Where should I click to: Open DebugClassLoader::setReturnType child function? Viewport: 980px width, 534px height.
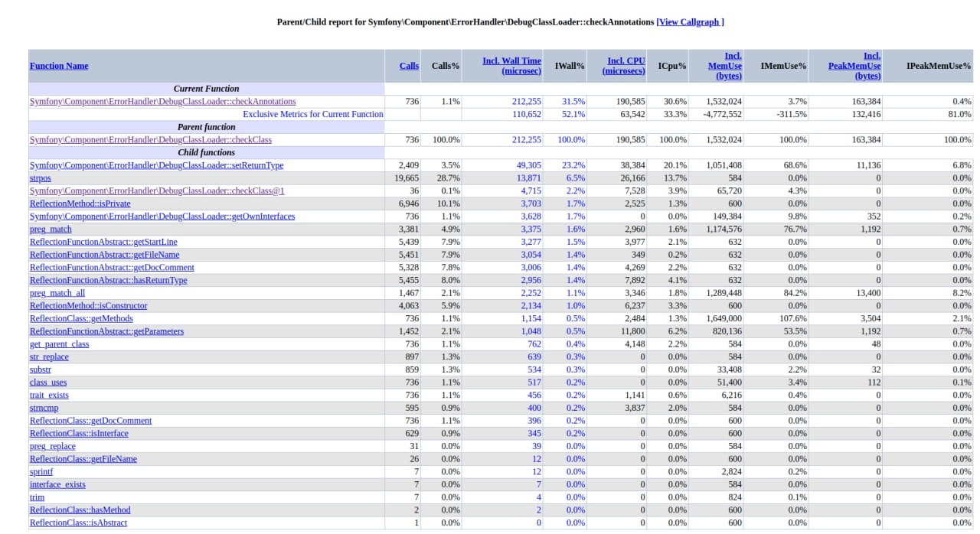click(156, 165)
